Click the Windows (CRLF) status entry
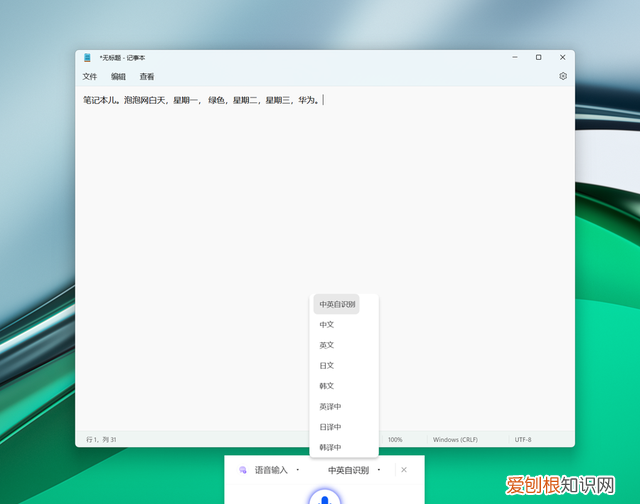The image size is (640, 504). (455, 440)
